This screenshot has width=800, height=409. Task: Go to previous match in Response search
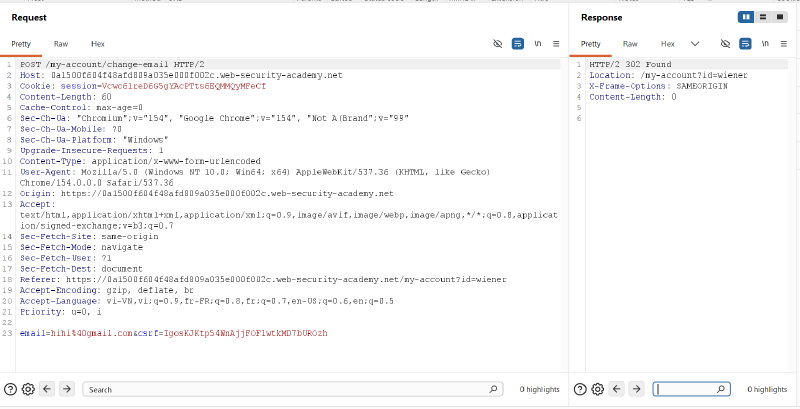617,389
